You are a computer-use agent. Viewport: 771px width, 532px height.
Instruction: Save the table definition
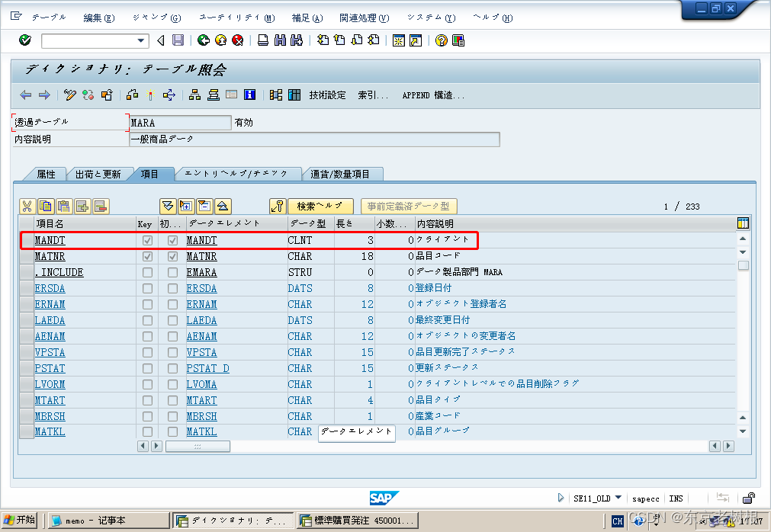(177, 41)
